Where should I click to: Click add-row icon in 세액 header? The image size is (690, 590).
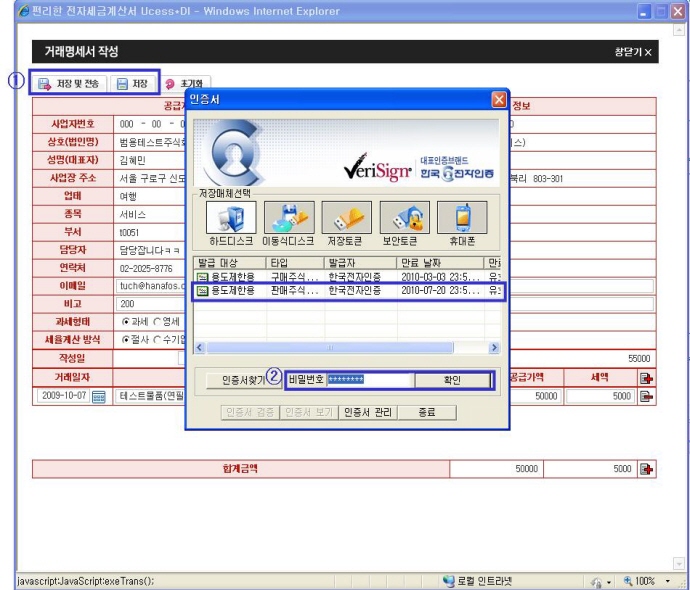pos(647,377)
